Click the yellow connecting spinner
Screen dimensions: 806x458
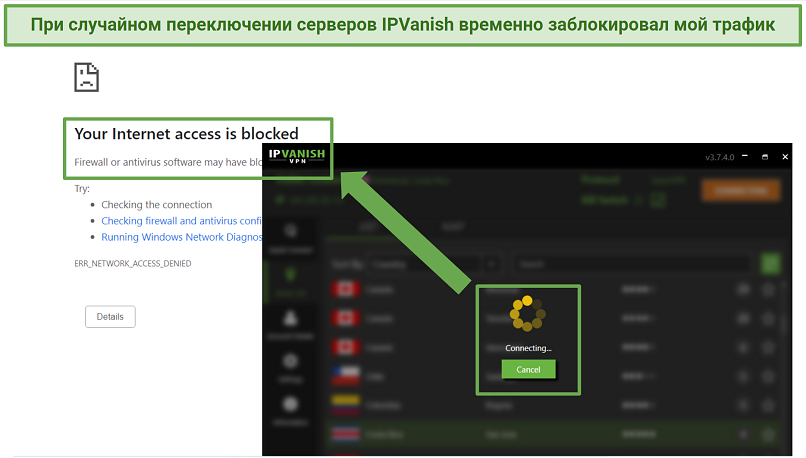point(527,313)
